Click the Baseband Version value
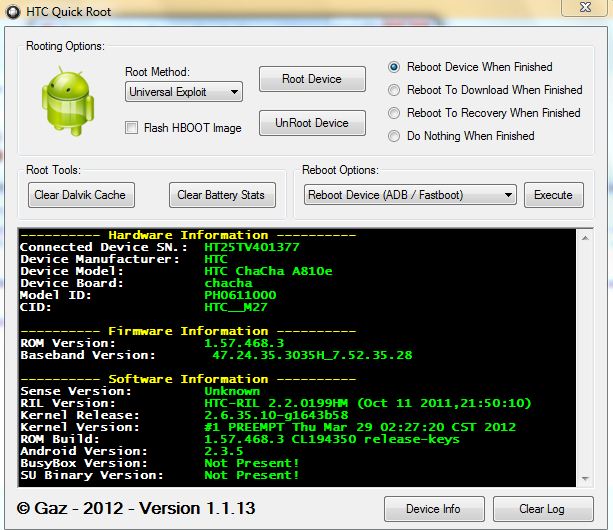The image size is (613, 530). [x=312, y=355]
